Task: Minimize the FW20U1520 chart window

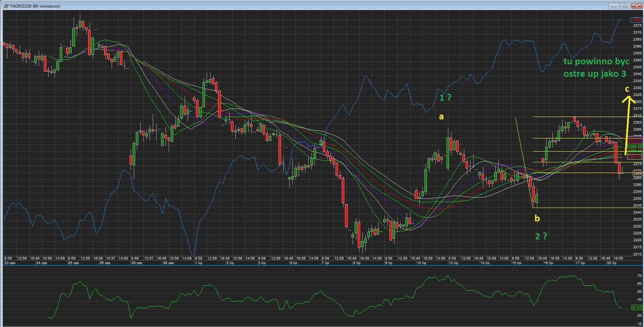Action: click(614, 6)
